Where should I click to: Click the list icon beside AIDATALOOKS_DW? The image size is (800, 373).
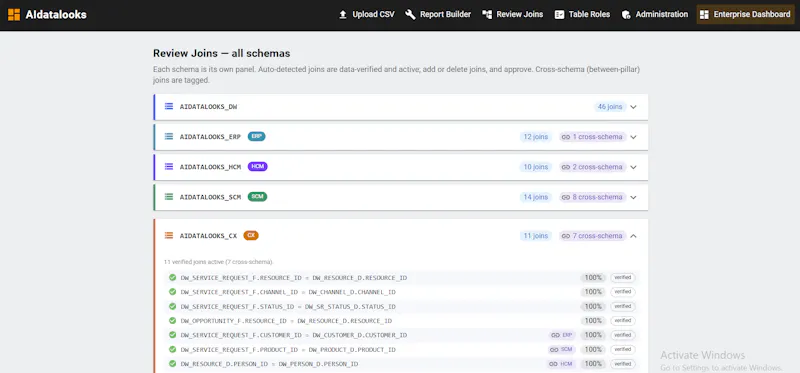click(x=169, y=107)
